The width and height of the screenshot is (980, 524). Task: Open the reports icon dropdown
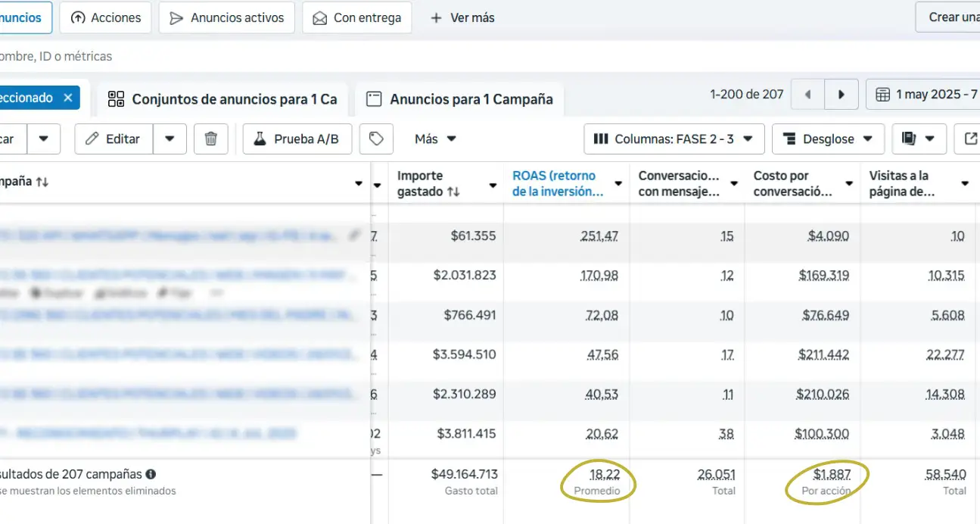pyautogui.click(x=919, y=139)
